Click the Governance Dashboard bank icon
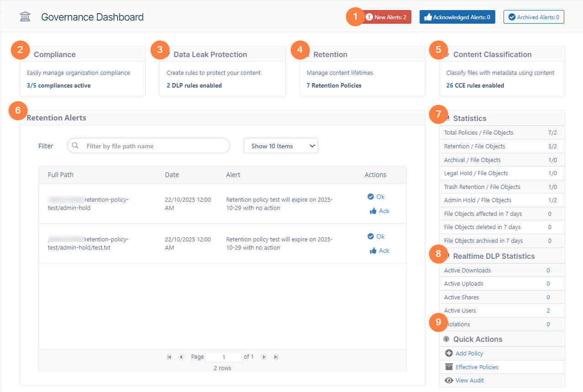The height and width of the screenshot is (392, 583). [x=26, y=17]
